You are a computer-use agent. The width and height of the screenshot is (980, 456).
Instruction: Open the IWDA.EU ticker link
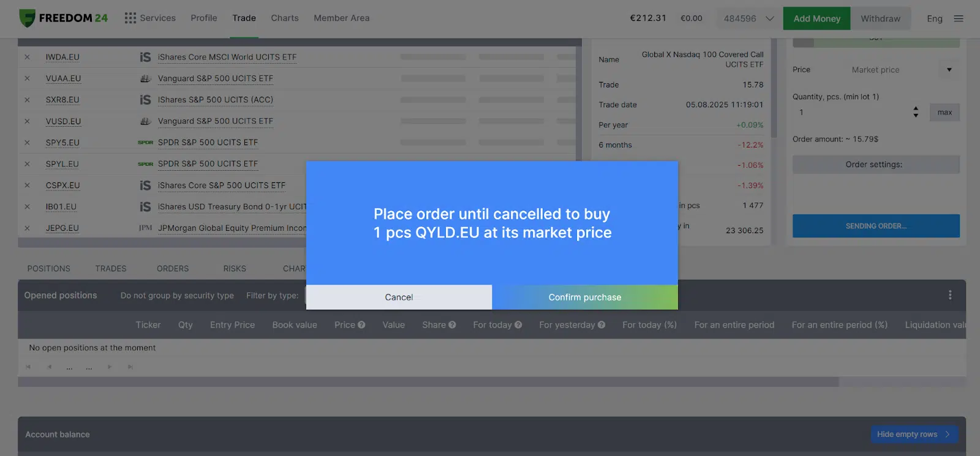click(x=62, y=57)
